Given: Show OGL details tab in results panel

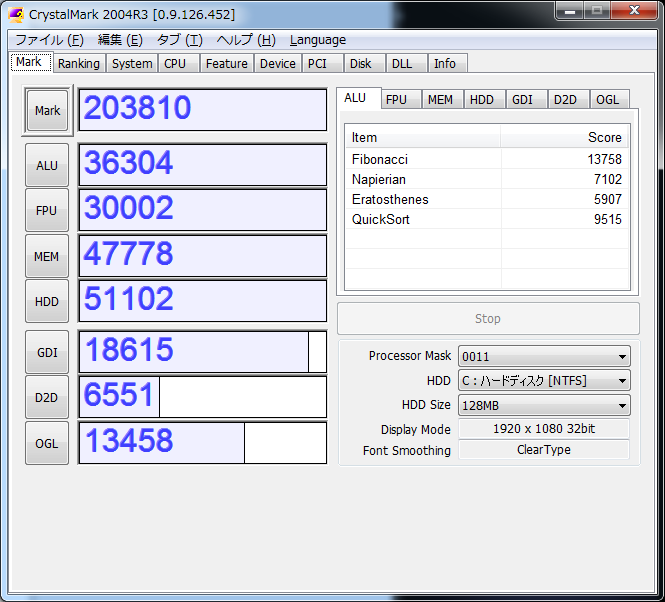Looking at the screenshot, I should [609, 99].
